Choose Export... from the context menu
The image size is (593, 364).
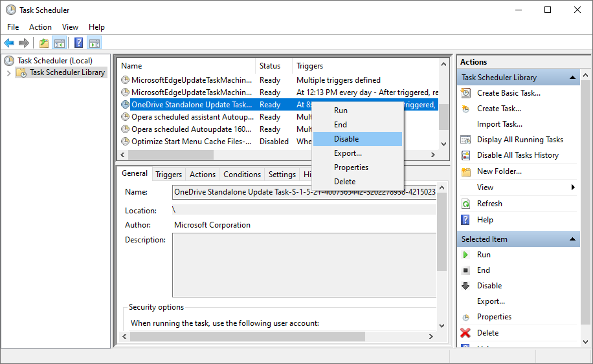pyautogui.click(x=357, y=153)
